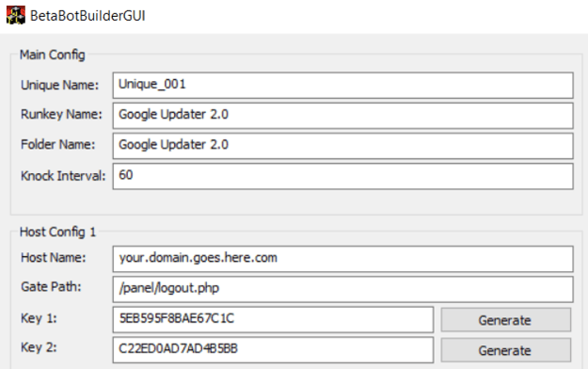Click the Main Config group heading
The image size is (588, 369).
tap(52, 55)
